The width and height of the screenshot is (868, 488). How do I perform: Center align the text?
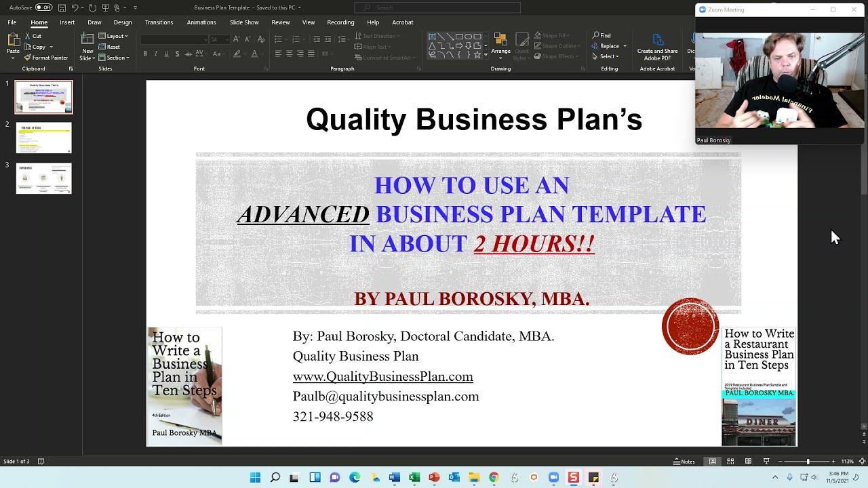[289, 54]
